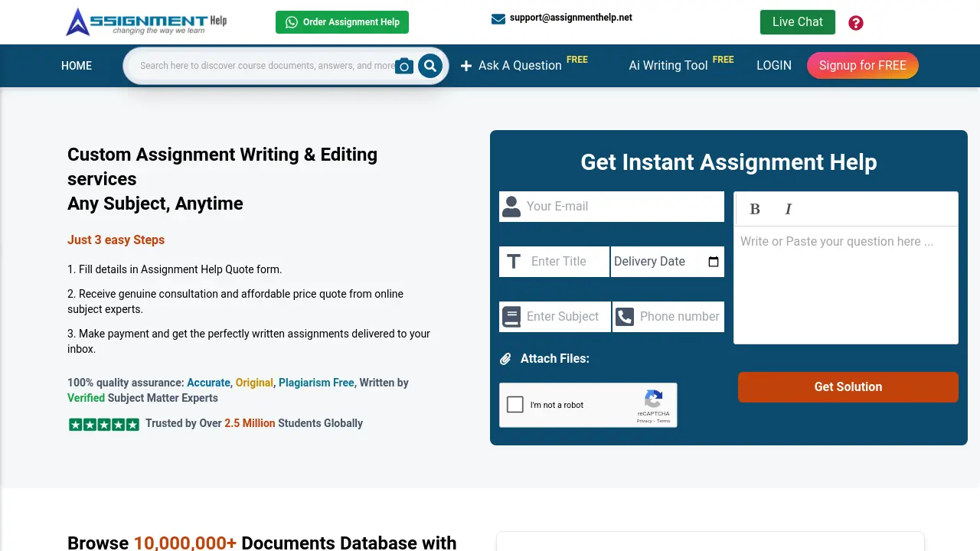Open help via the question mark icon
The height and width of the screenshot is (551, 980).
click(x=855, y=22)
